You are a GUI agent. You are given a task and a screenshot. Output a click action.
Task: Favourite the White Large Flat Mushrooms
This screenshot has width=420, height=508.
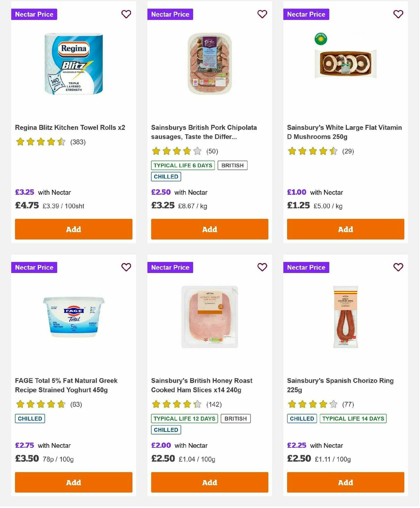(x=398, y=14)
